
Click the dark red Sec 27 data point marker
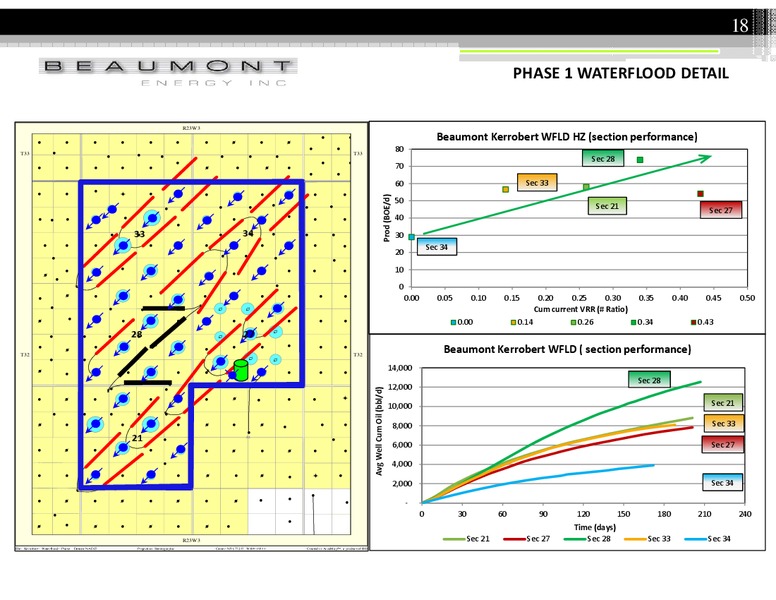tap(700, 194)
